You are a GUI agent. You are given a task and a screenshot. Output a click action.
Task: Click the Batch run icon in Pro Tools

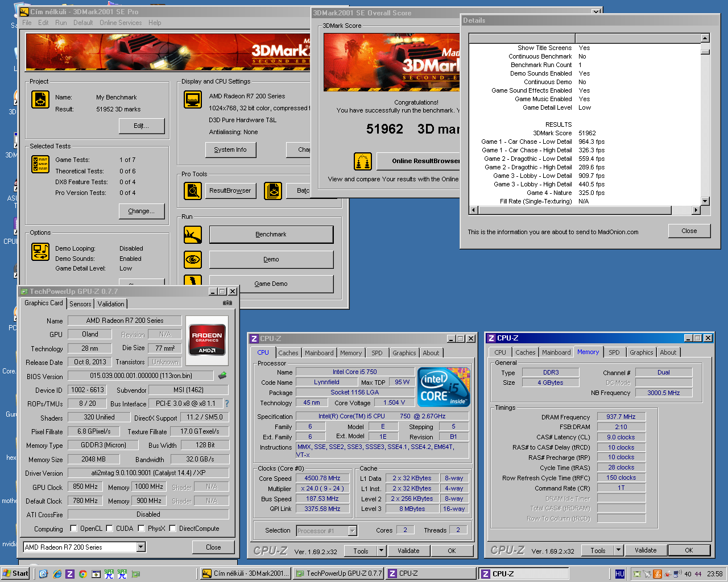tap(273, 191)
